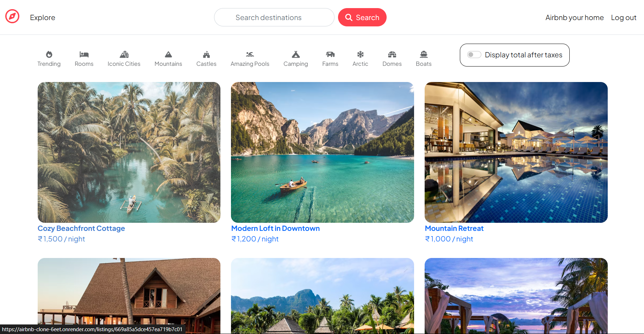The width and height of the screenshot is (644, 334).
Task: Click the Domes category label
Action: pyautogui.click(x=392, y=64)
